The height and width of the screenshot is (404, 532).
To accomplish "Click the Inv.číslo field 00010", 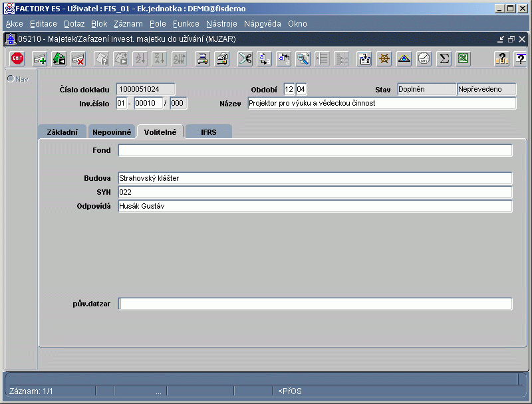I will click(148, 103).
